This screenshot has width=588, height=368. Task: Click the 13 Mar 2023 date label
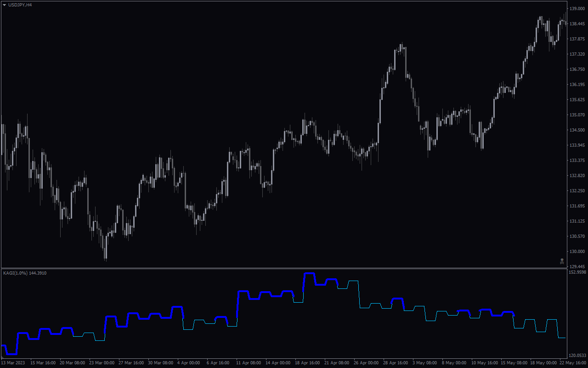pos(13,363)
